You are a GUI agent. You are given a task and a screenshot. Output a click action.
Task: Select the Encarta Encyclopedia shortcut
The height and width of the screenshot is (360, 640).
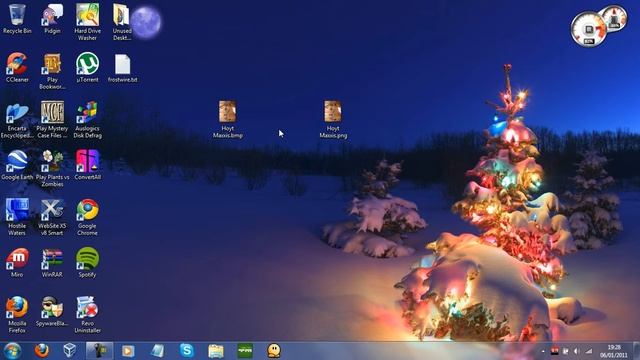[x=17, y=120]
